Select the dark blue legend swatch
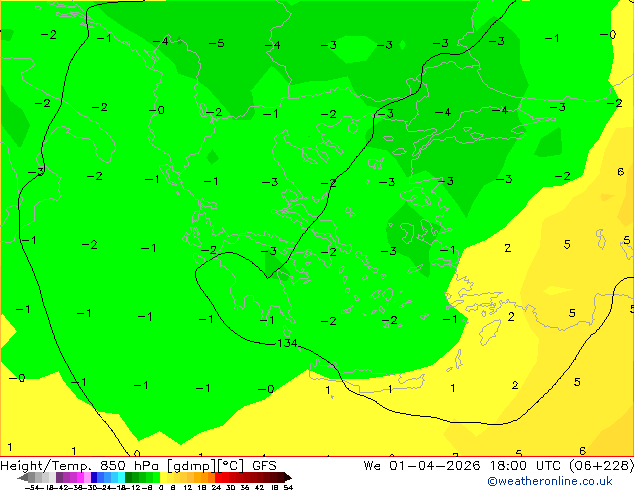The height and width of the screenshot is (490, 634). [94, 478]
